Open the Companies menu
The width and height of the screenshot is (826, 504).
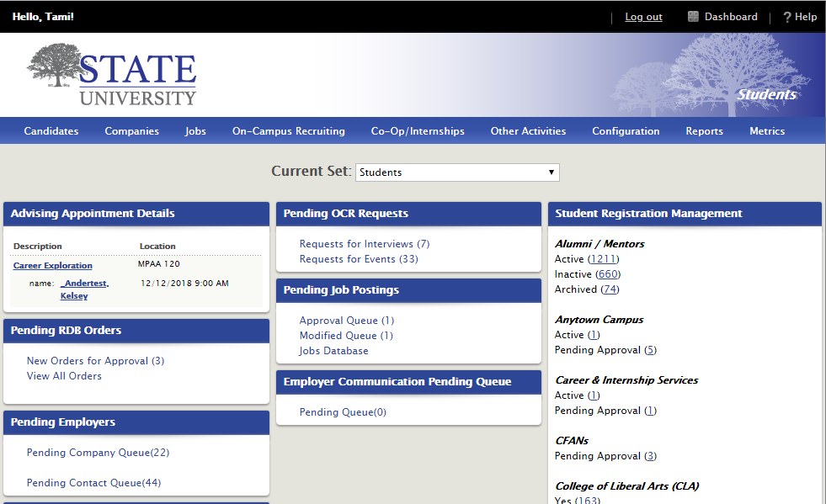click(131, 131)
